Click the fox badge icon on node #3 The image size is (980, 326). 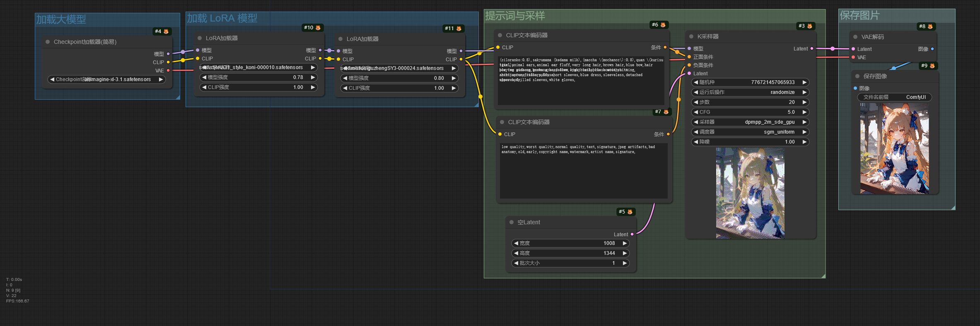click(810, 26)
